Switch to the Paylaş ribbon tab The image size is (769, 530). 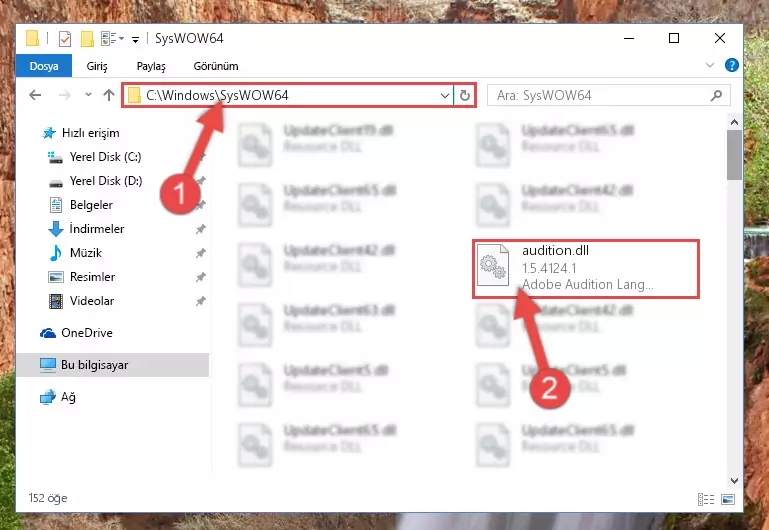coord(151,66)
